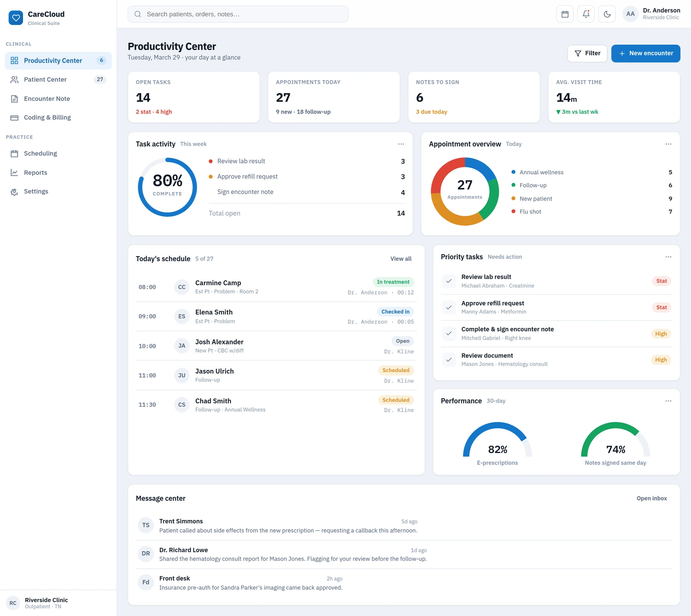This screenshot has height=616, width=691.
Task: Start a New encounter
Action: 646,53
